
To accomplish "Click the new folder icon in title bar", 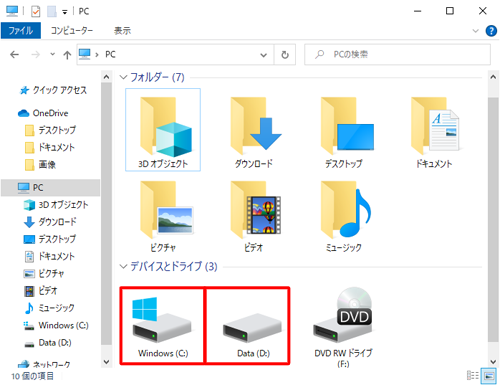I will [x=52, y=11].
